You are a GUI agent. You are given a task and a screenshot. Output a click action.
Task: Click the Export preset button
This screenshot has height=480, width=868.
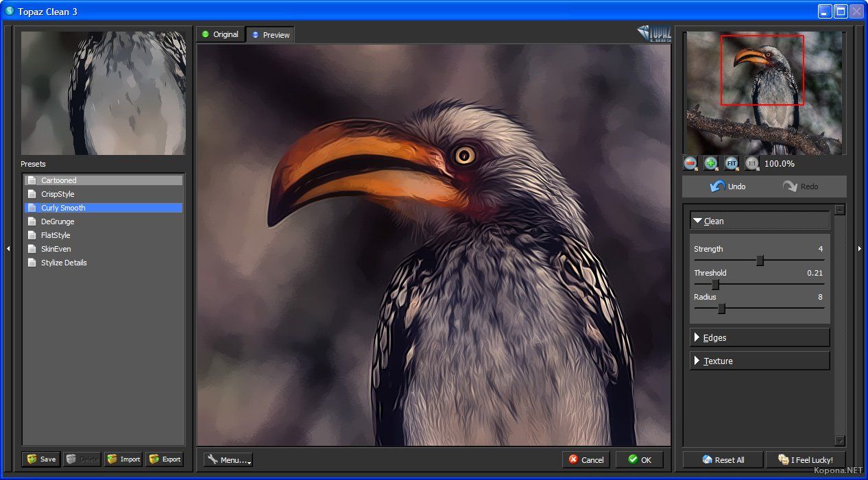[165, 459]
